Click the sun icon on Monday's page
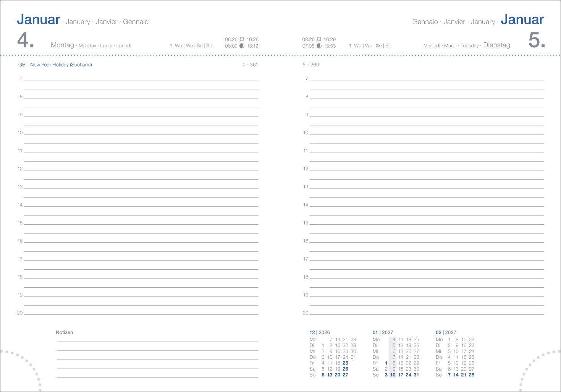The height and width of the screenshot is (392, 561). (242, 39)
